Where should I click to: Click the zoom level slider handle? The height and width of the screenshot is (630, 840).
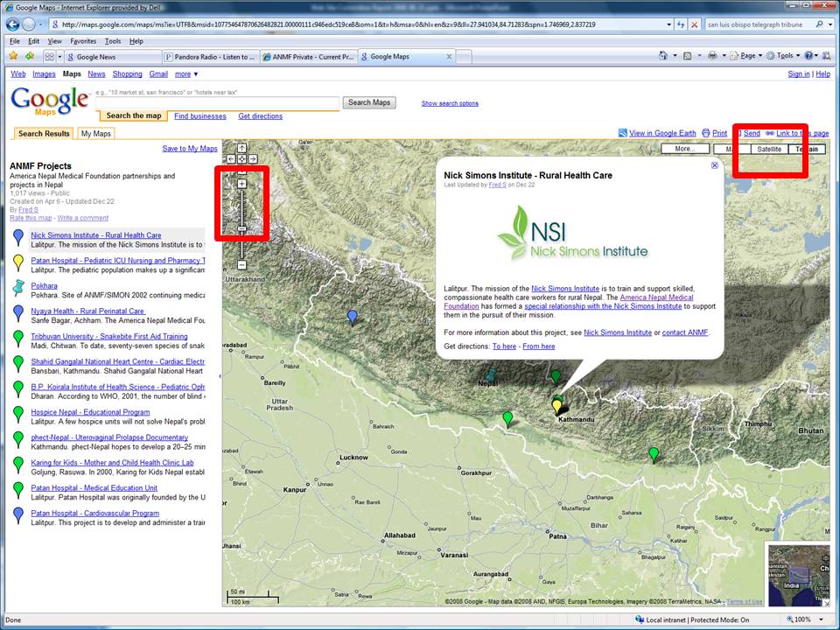tap(242, 228)
